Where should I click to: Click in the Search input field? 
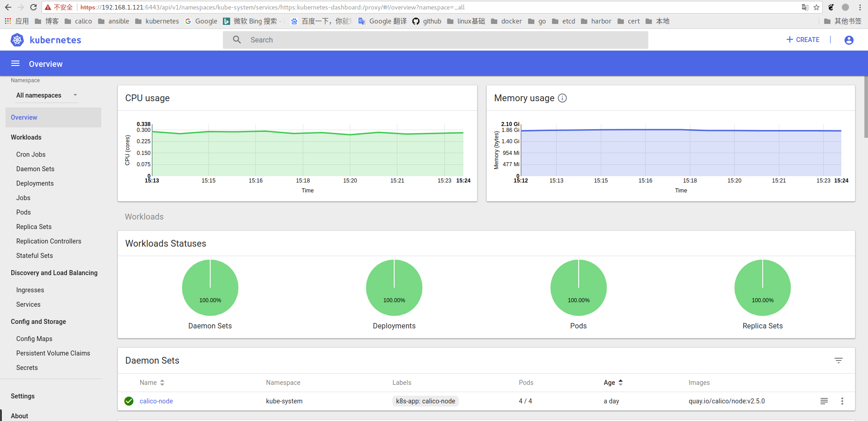coord(435,40)
